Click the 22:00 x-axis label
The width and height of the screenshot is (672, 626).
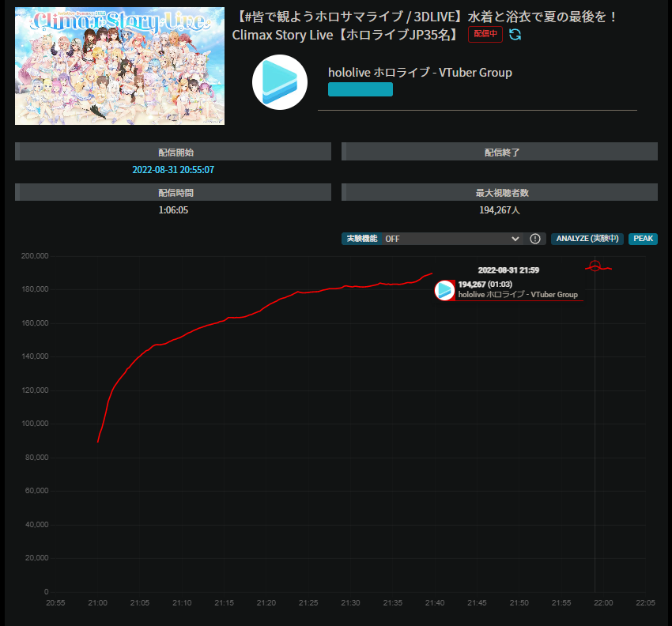(603, 603)
